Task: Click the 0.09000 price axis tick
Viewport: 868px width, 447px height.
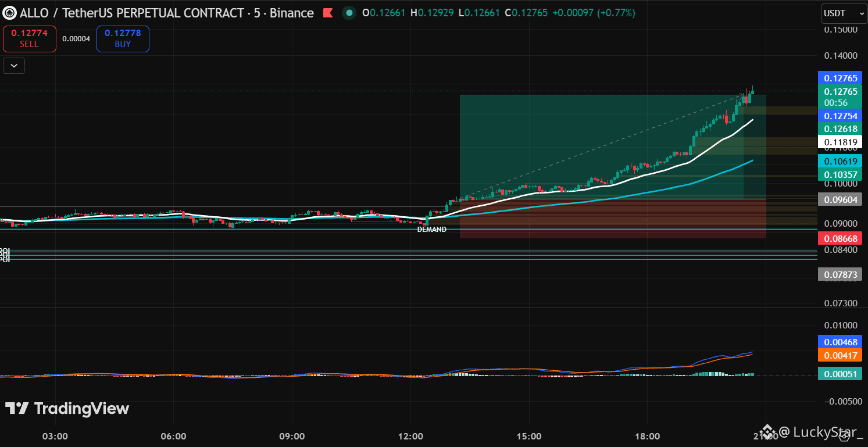Action: click(841, 224)
